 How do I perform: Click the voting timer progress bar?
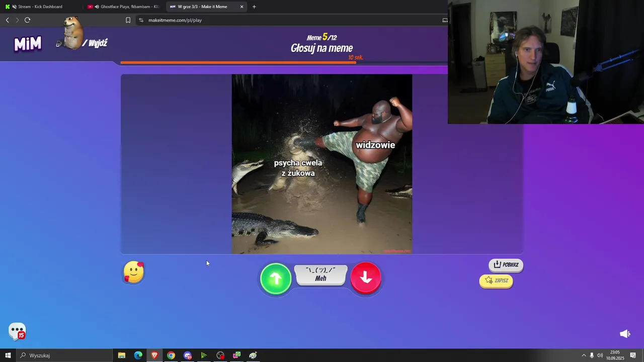coord(284,63)
